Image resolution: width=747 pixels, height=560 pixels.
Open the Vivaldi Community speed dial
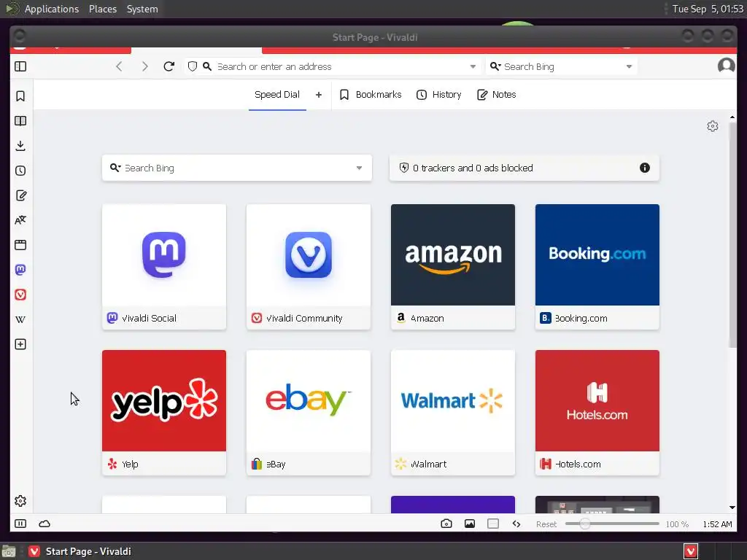point(309,267)
